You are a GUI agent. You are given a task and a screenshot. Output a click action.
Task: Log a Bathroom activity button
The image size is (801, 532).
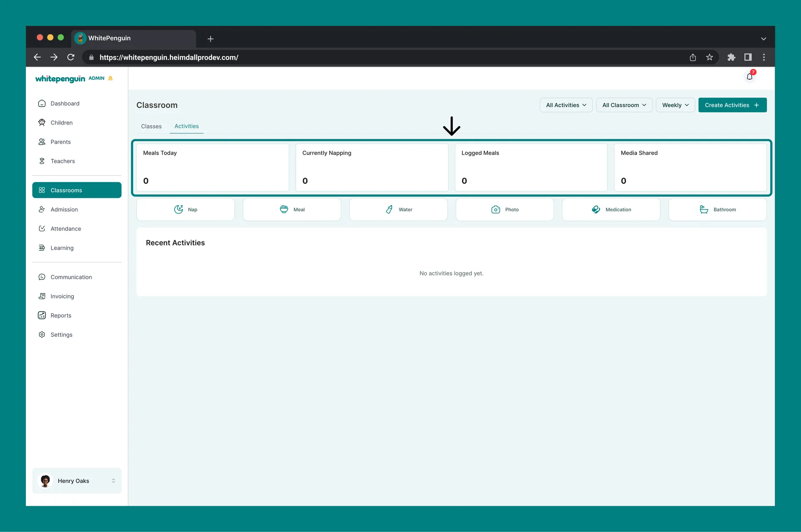717,209
